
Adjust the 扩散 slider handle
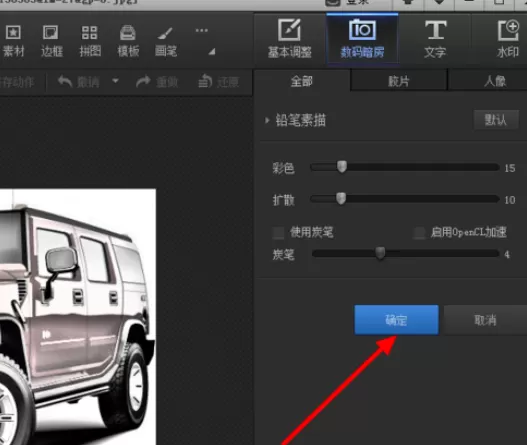[x=341, y=199]
